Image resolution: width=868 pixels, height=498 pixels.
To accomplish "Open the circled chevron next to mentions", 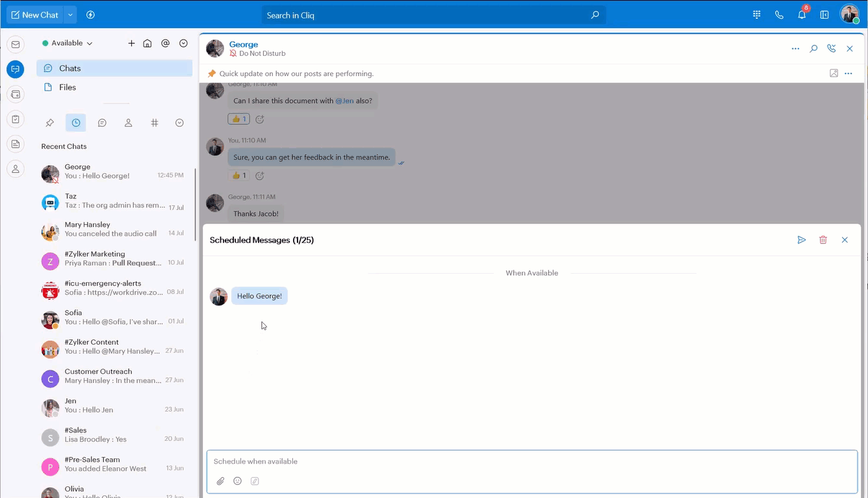I will (x=183, y=43).
